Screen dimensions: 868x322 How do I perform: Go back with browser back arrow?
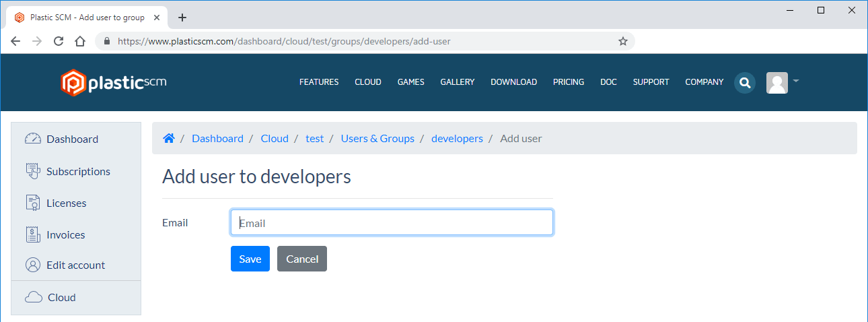pos(15,41)
